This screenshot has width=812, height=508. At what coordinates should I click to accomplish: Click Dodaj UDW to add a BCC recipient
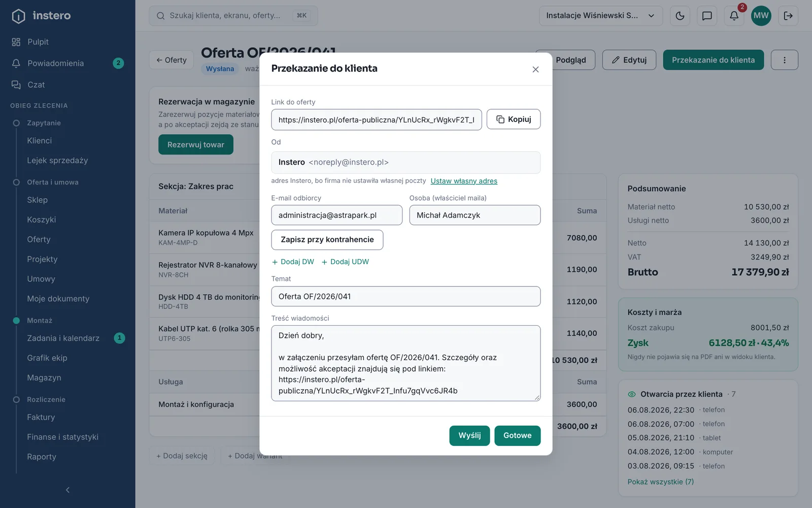pos(345,262)
